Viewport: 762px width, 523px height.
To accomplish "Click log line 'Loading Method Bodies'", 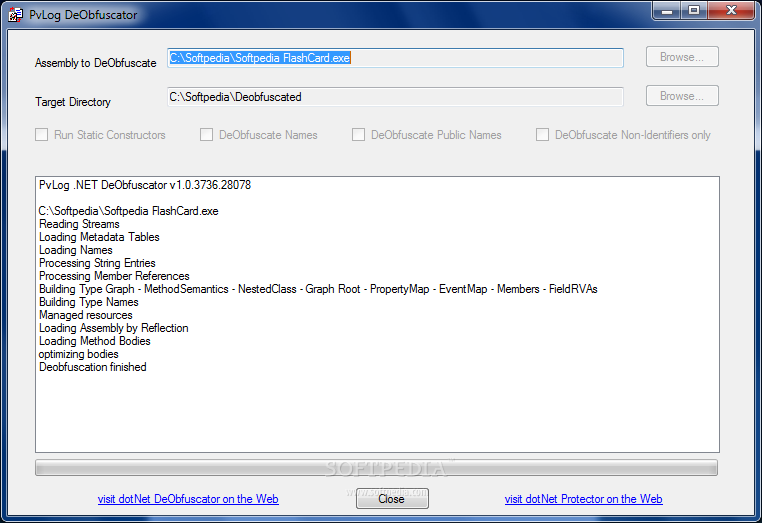I will pyautogui.click(x=95, y=341).
